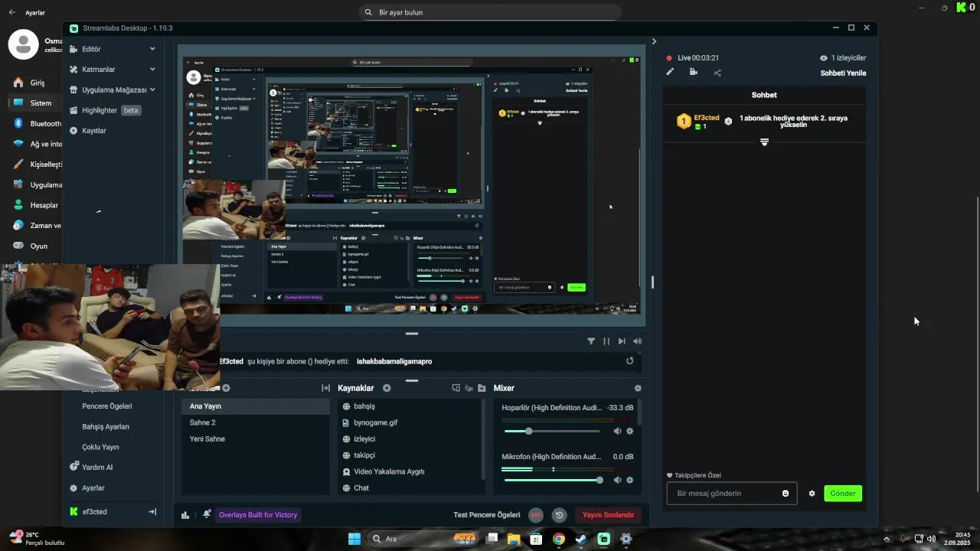Open Mikrofon source settings gear
The height and width of the screenshot is (551, 980).
[630, 480]
